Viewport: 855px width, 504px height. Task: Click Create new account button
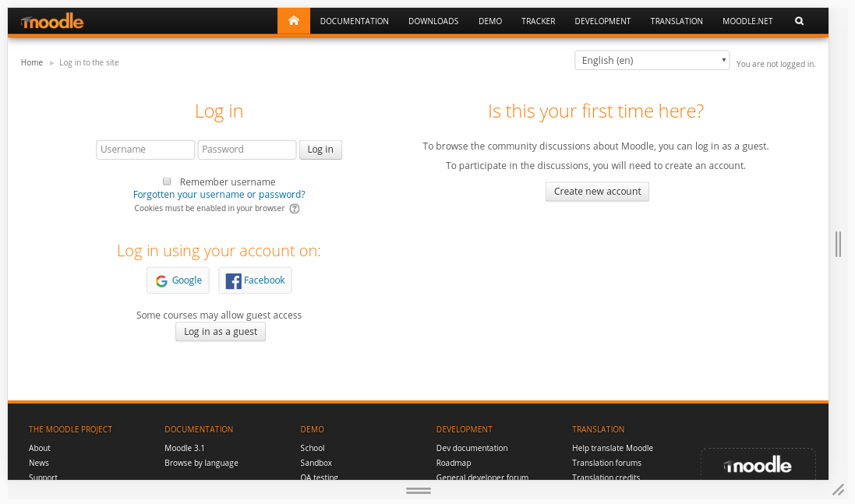pyautogui.click(x=598, y=192)
